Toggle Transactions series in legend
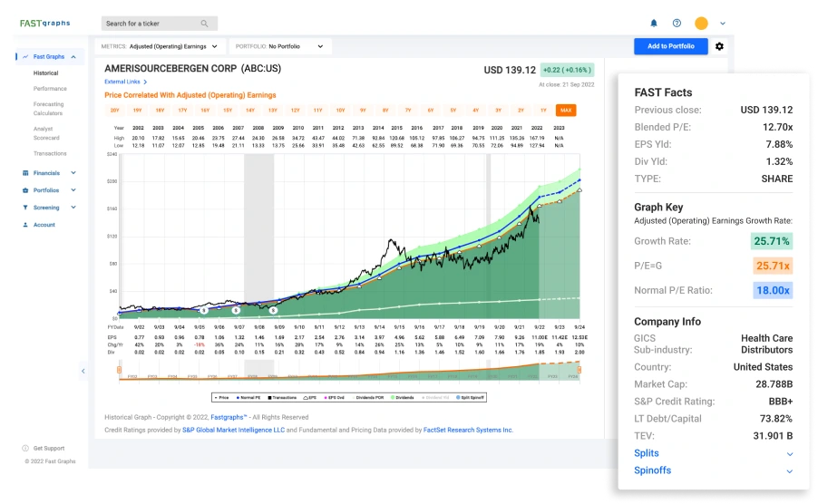Viewport: 818px width, 504px height. tap(282, 398)
